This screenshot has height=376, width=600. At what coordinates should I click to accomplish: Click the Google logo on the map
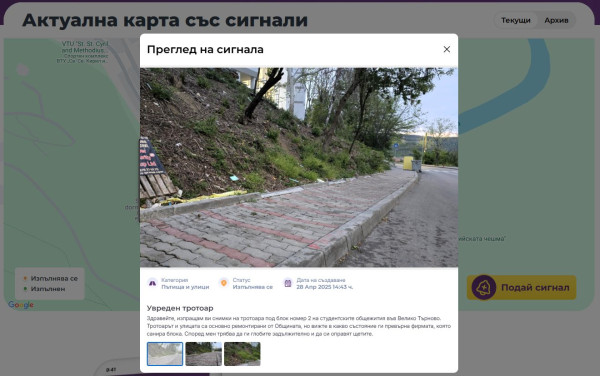[x=21, y=304]
